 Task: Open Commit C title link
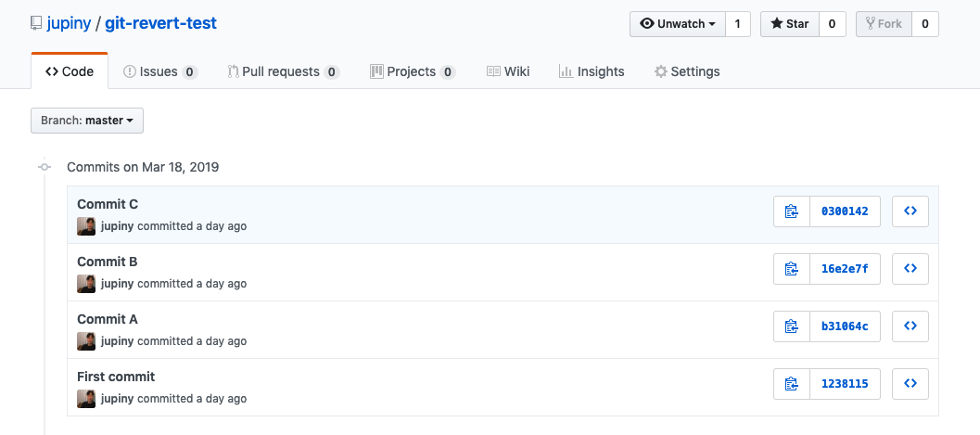pos(108,204)
